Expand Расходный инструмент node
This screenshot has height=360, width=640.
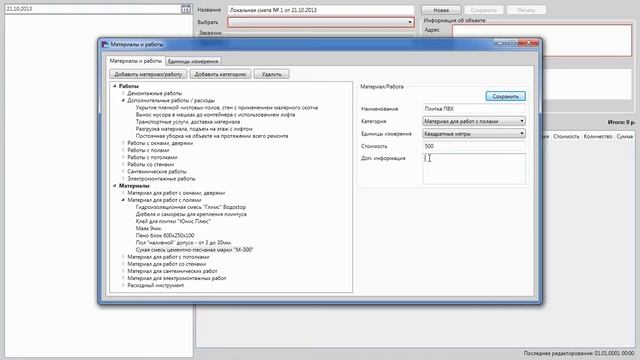tap(123, 285)
